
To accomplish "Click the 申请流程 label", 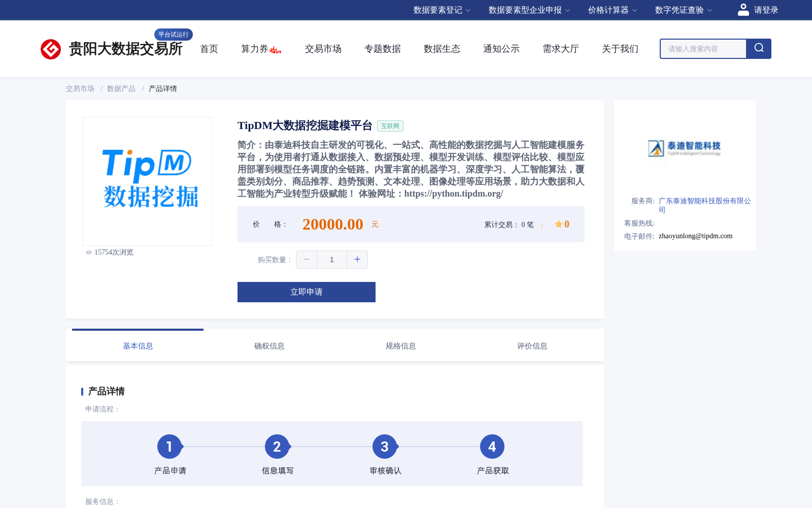I will click(103, 409).
